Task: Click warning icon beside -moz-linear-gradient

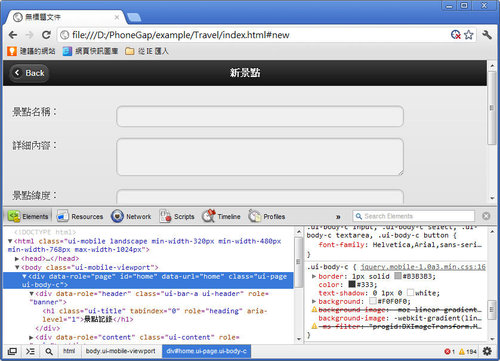Action: (x=314, y=310)
